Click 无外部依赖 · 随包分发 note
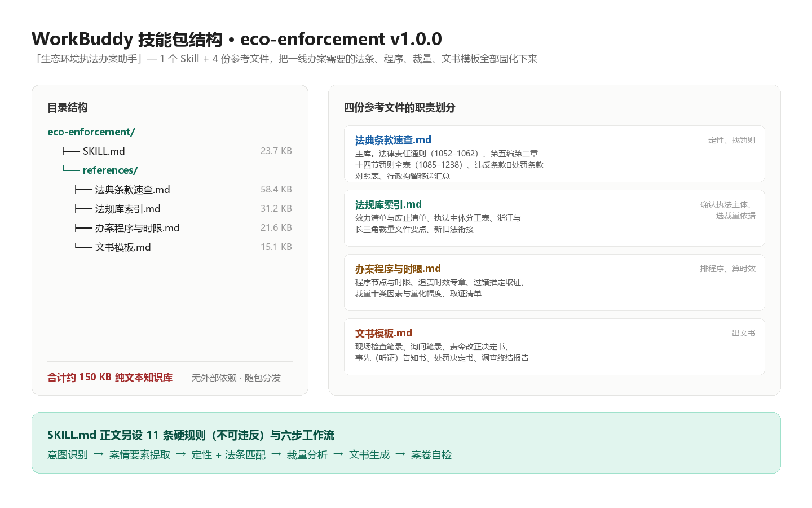The height and width of the screenshot is (508, 812). tap(236, 378)
